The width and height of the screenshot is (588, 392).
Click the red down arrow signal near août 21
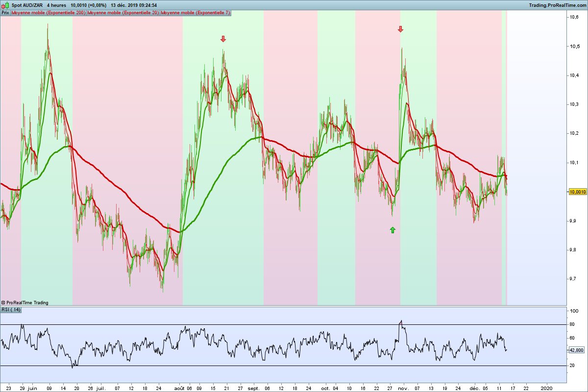pos(223,39)
